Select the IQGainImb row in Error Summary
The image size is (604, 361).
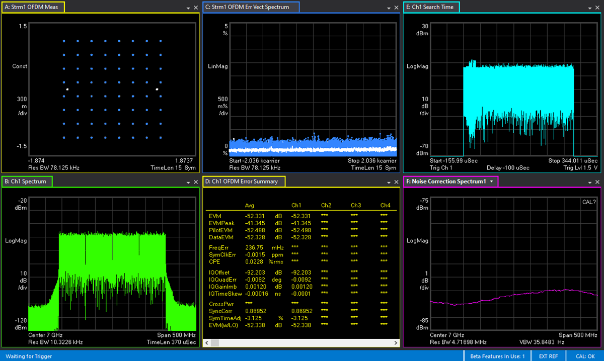(302, 287)
